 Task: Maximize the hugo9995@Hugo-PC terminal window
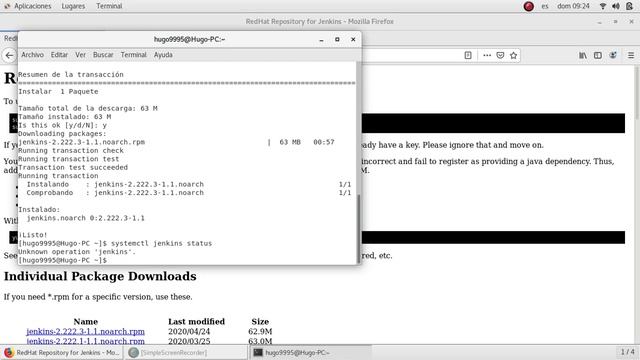tap(337, 40)
